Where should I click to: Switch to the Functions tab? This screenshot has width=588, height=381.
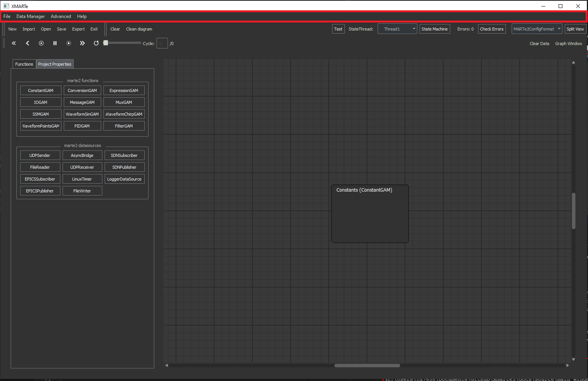pos(24,64)
